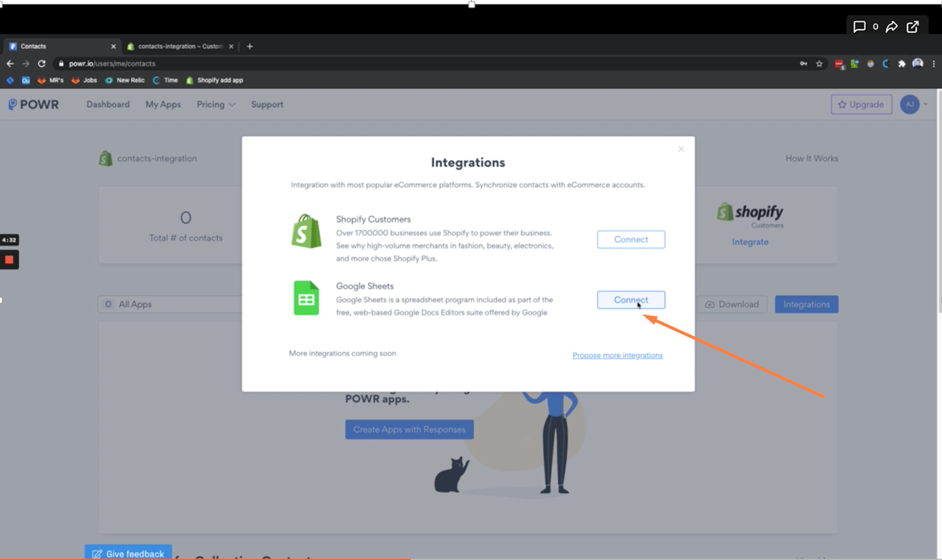The width and height of the screenshot is (942, 560).
Task: Click the lock icon in the address bar
Action: (61, 64)
